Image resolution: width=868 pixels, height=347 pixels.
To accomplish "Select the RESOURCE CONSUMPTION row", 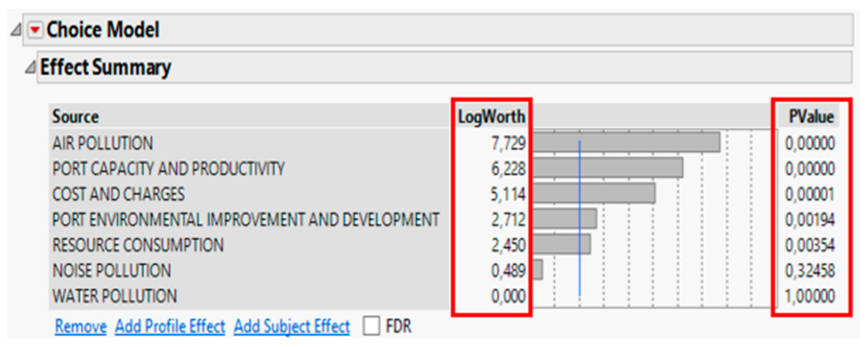I will tap(138, 245).
